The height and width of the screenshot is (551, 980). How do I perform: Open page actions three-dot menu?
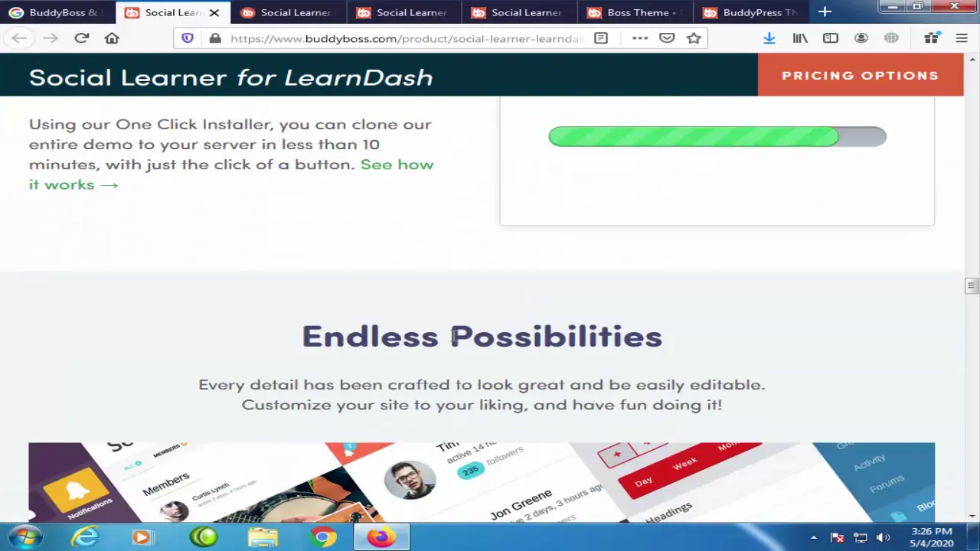pos(640,38)
